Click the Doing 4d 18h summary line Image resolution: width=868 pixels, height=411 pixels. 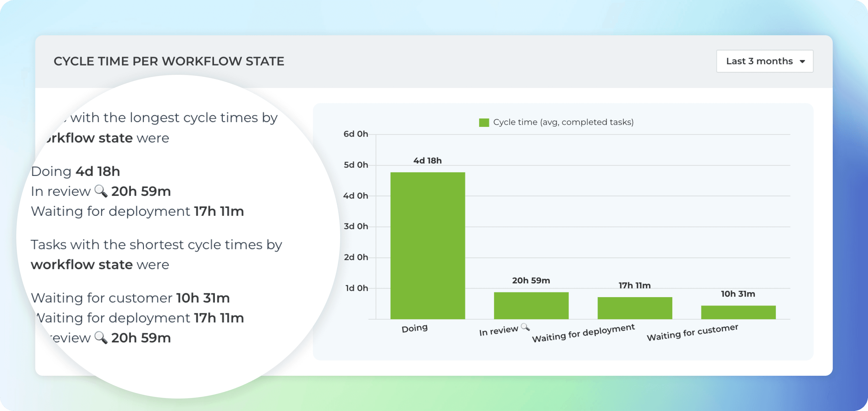click(x=75, y=171)
